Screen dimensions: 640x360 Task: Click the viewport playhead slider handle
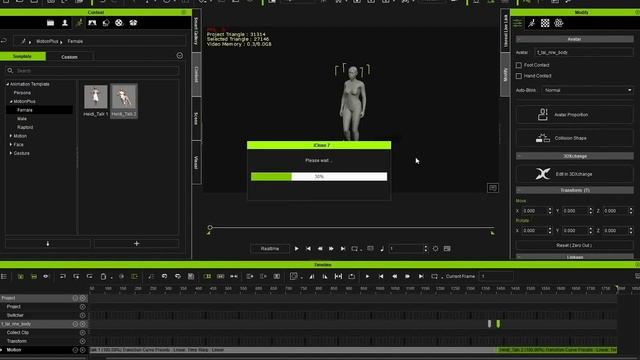(210, 227)
